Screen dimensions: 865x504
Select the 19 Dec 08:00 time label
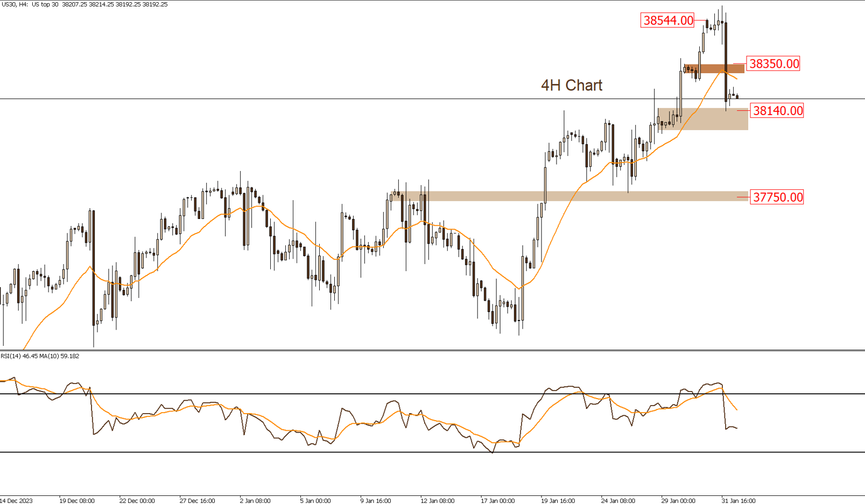tap(77, 501)
